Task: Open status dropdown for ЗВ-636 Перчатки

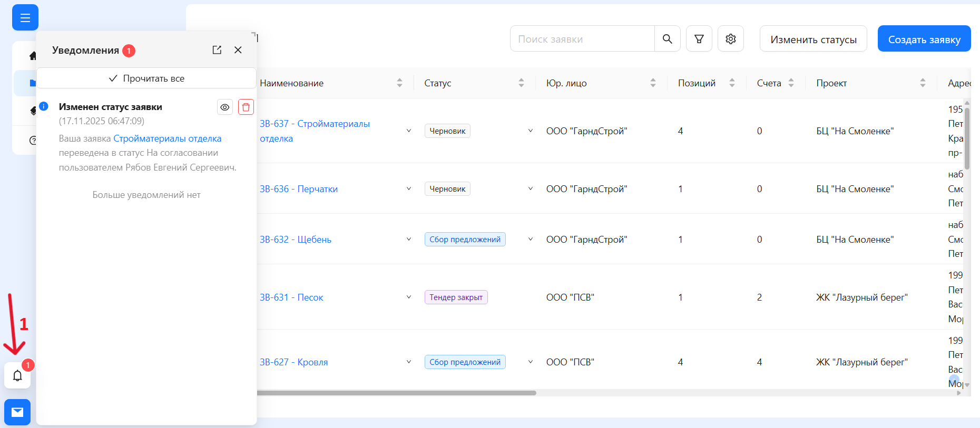Action: [x=530, y=188]
